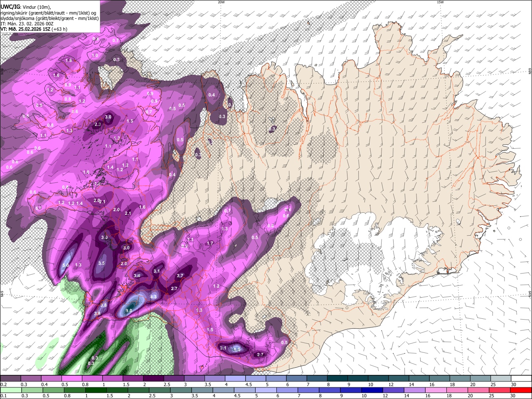Click the 3.4 precipitation value on the map
Image resolution: width=532 pixels, height=399 pixels.
tap(137, 276)
